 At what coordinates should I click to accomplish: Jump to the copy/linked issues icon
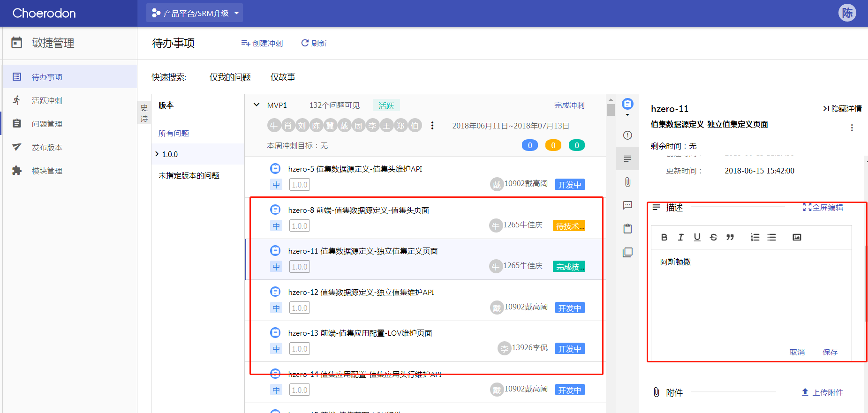(x=627, y=252)
